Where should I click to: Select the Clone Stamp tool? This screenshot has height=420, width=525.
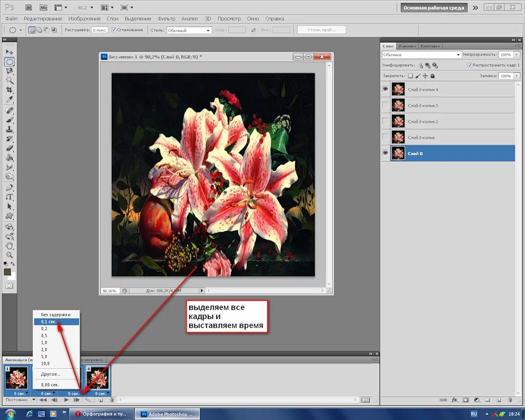tap(9, 129)
